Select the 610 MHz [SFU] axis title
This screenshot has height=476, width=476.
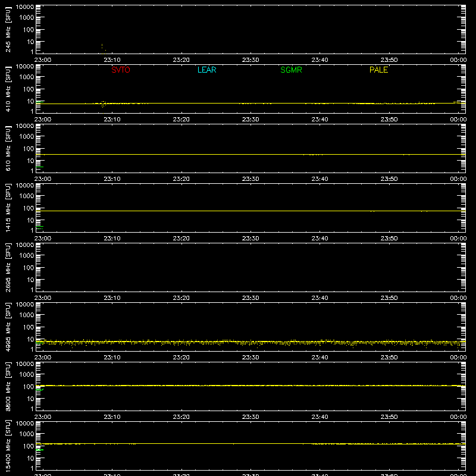point(8,149)
